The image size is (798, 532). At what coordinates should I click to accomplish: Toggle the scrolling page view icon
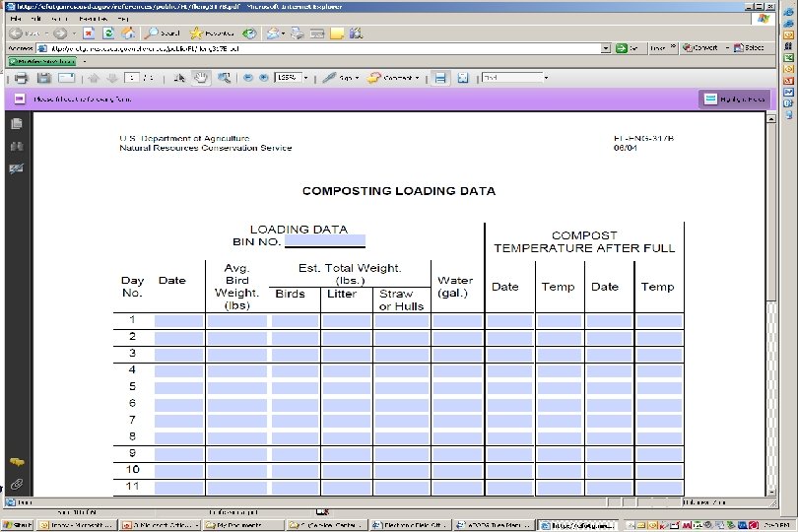440,78
